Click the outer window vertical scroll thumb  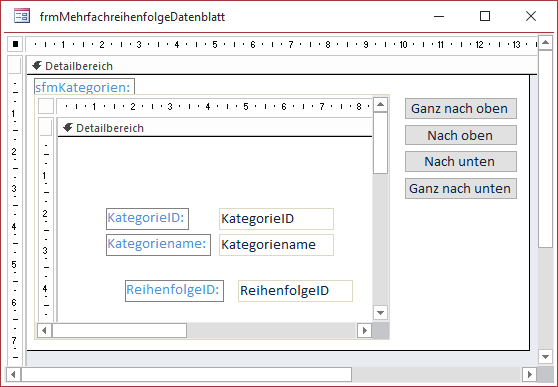point(546,149)
